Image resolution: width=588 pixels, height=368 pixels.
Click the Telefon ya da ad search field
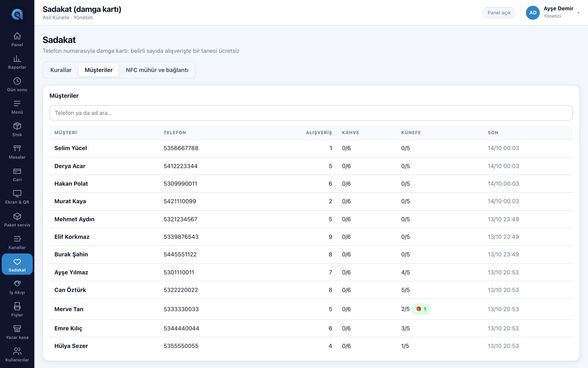point(311,113)
